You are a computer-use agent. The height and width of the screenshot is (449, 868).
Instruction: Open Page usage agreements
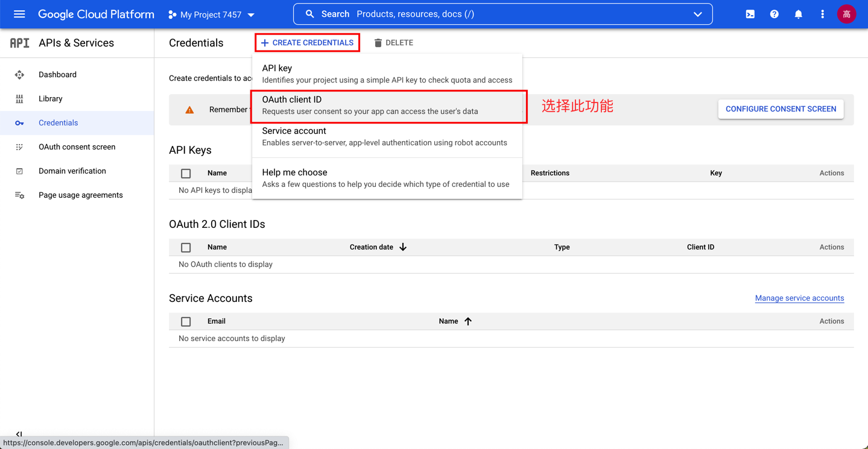click(x=77, y=195)
